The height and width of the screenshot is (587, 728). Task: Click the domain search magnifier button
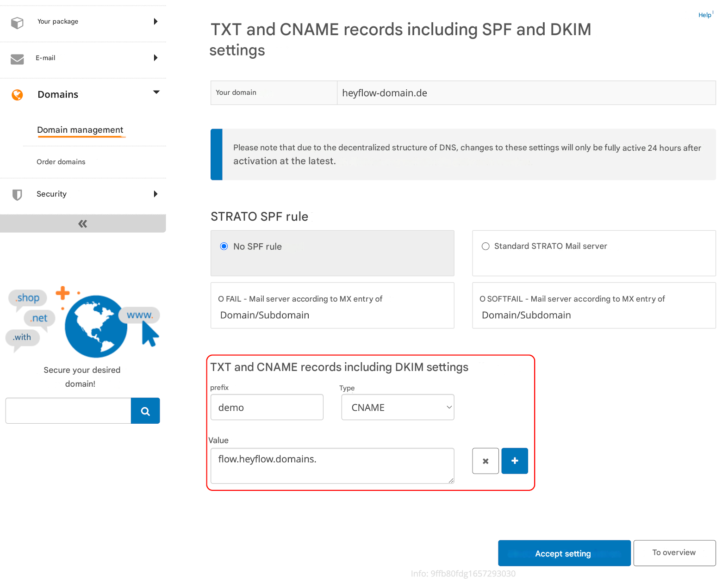click(x=145, y=411)
